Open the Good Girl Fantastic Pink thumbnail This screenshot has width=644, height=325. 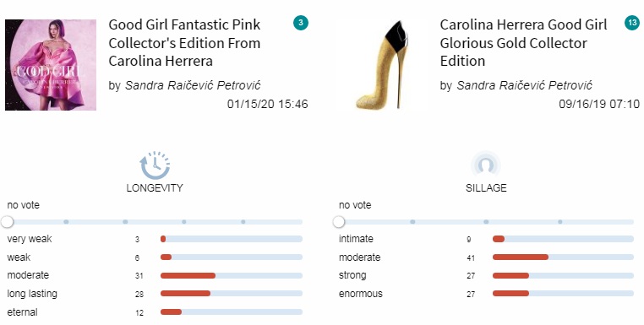click(x=51, y=65)
